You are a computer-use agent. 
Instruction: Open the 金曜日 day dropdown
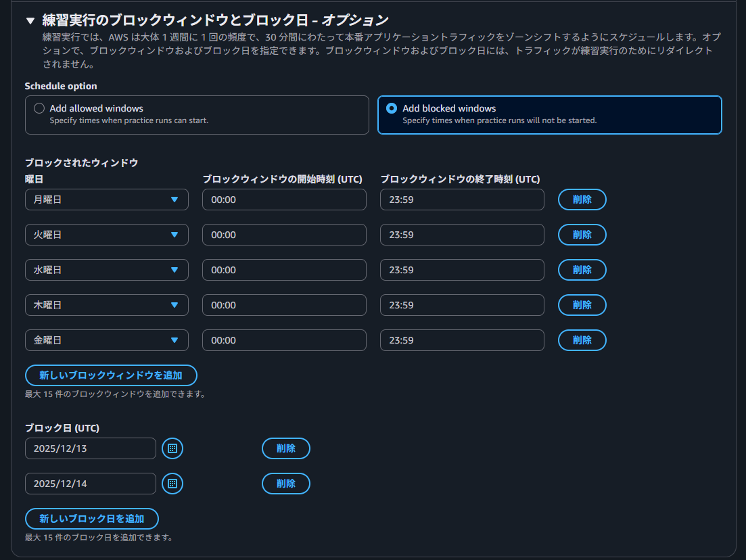point(107,340)
